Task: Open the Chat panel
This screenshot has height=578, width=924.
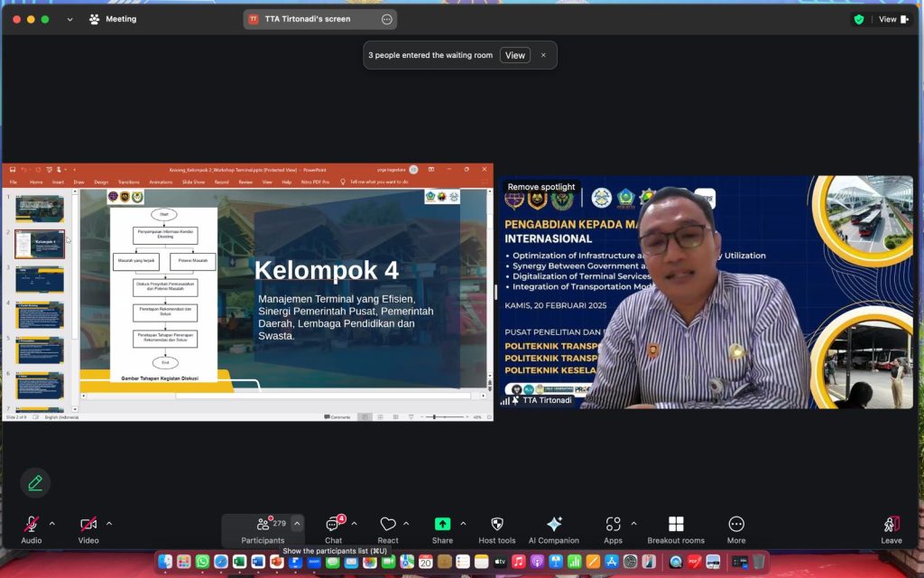Action: 333,529
